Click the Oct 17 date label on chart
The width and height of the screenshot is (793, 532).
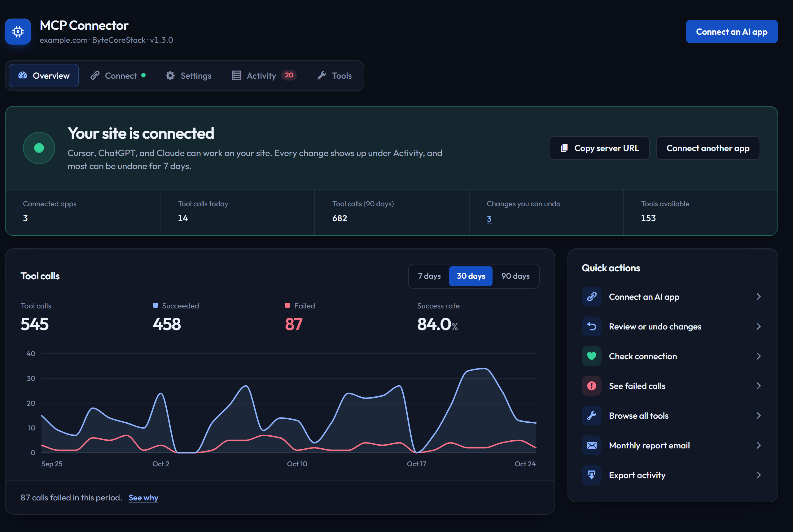(416, 464)
